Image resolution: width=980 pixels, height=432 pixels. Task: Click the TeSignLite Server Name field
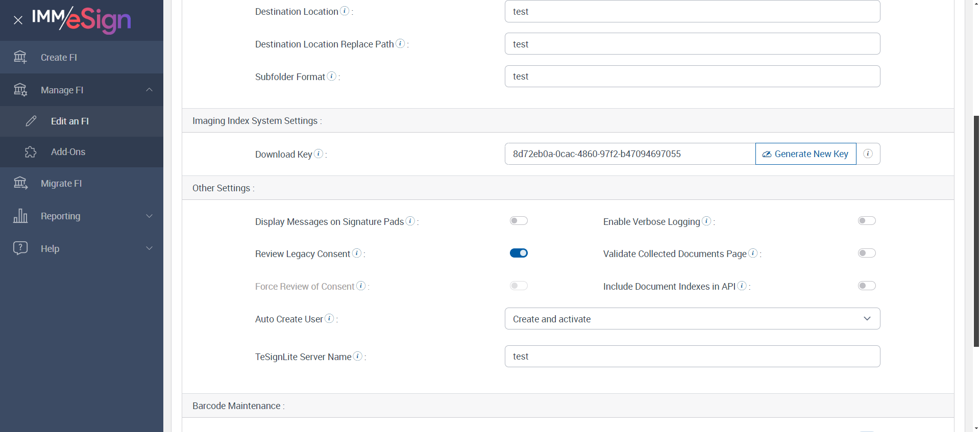tap(692, 357)
